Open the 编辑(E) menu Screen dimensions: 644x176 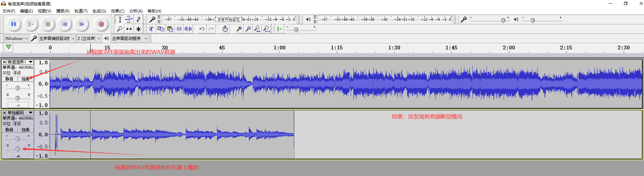(x=26, y=11)
